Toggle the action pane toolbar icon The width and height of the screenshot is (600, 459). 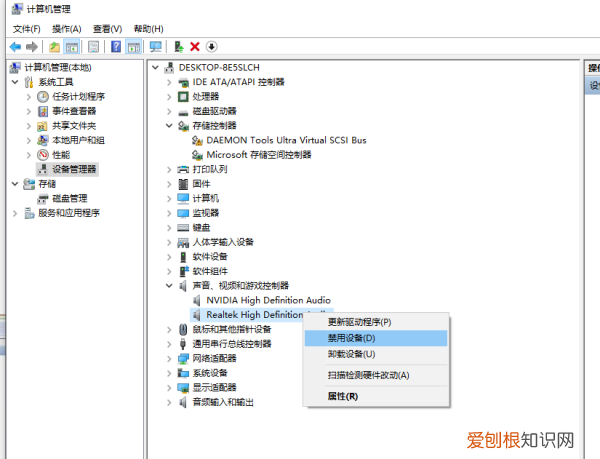[x=134, y=47]
